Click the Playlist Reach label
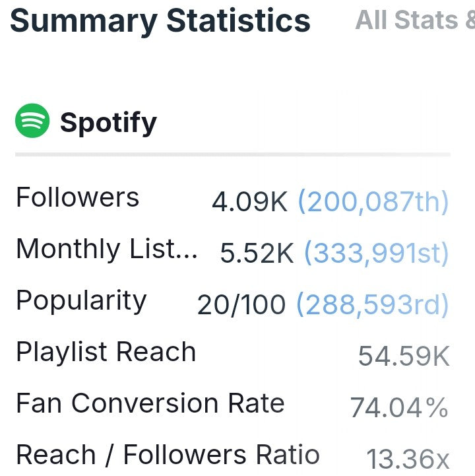 [106, 352]
